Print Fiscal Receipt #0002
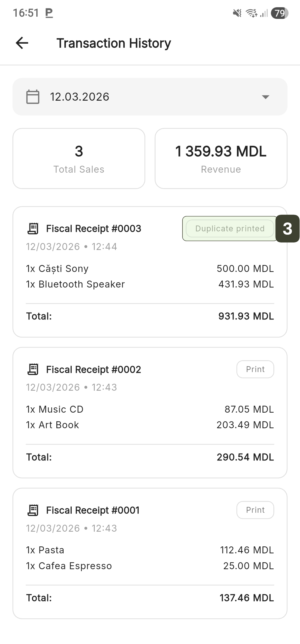This screenshot has height=644, width=300. [255, 369]
